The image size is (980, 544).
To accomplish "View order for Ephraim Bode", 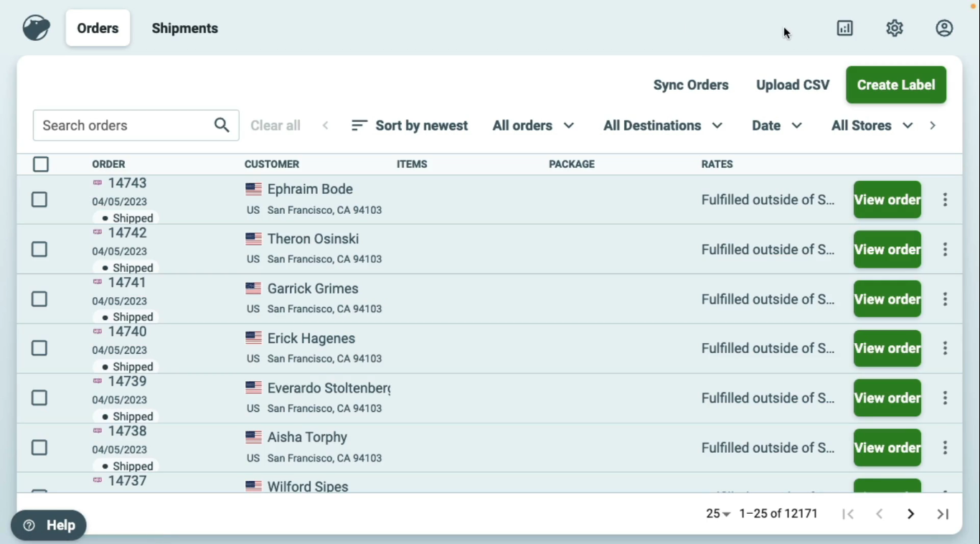I will [887, 200].
